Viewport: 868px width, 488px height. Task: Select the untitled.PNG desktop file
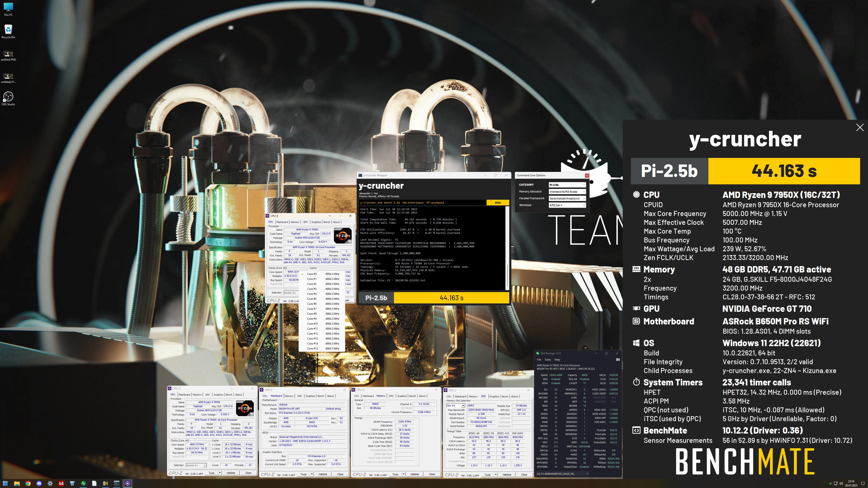(8, 56)
